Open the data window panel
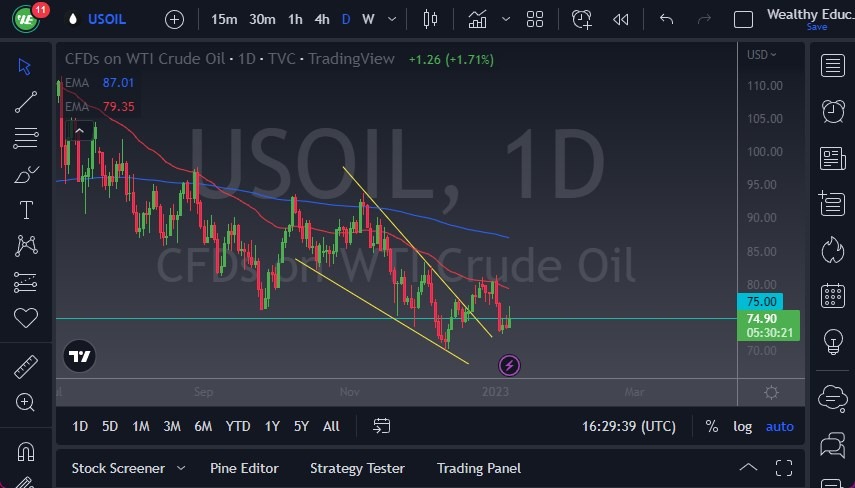The height and width of the screenshot is (488, 855). click(833, 203)
